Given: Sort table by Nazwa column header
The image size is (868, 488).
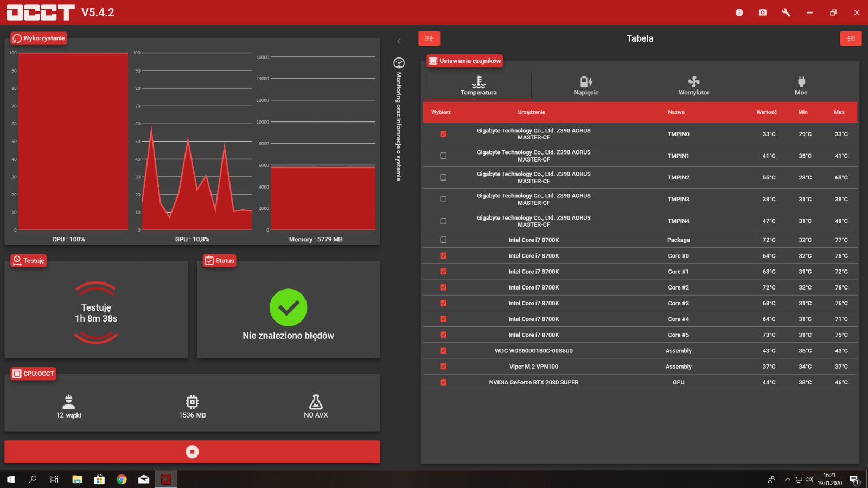Looking at the screenshot, I should (676, 112).
